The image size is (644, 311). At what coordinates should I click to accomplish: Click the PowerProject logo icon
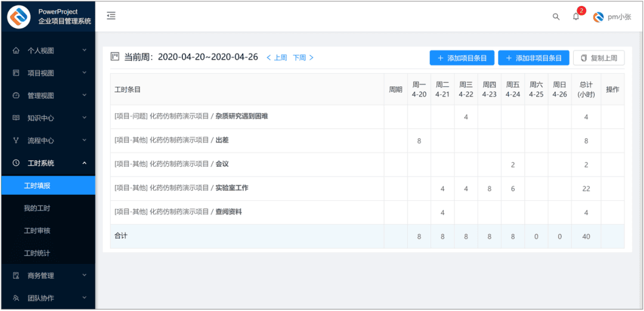click(x=19, y=17)
